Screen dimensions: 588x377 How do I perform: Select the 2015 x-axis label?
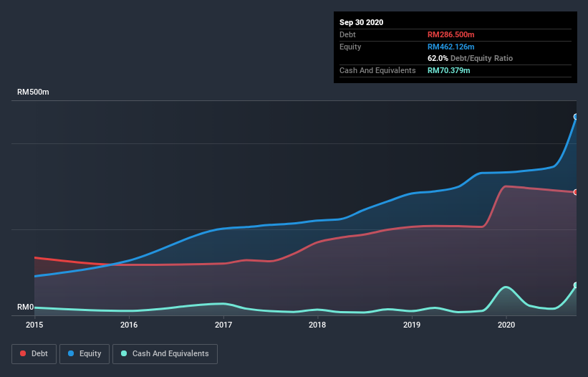pos(34,325)
